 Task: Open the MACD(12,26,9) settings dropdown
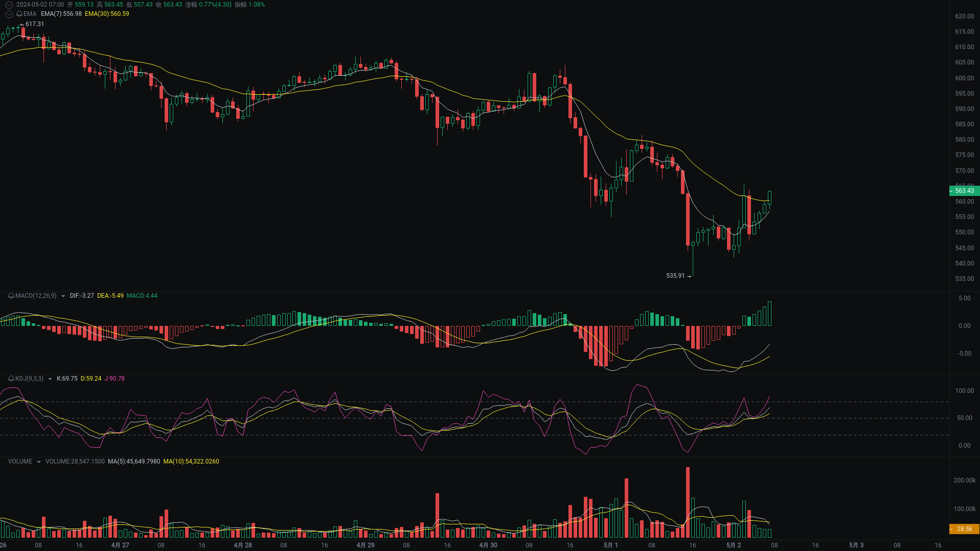pyautogui.click(x=63, y=296)
